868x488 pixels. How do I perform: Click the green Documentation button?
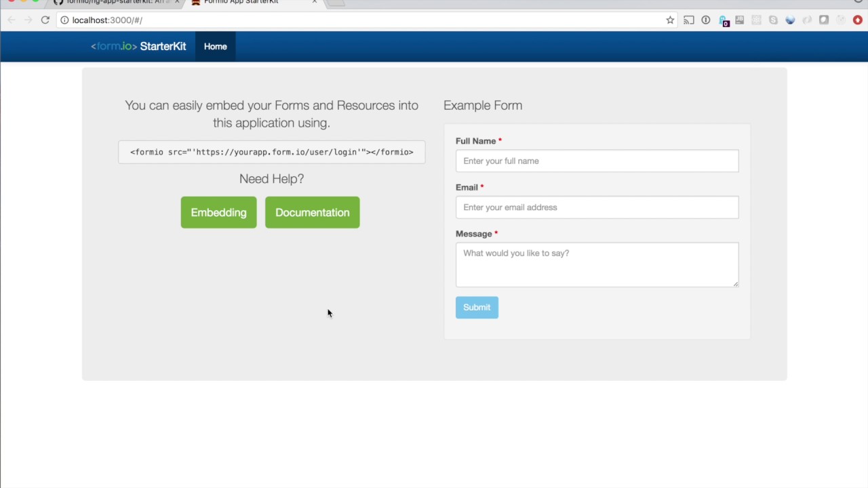(x=312, y=212)
